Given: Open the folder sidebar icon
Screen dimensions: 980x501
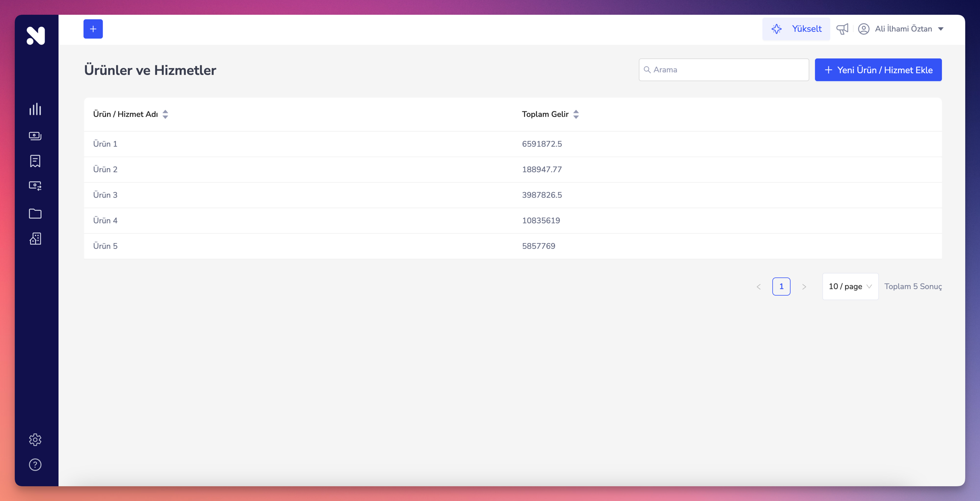Looking at the screenshot, I should tap(35, 213).
